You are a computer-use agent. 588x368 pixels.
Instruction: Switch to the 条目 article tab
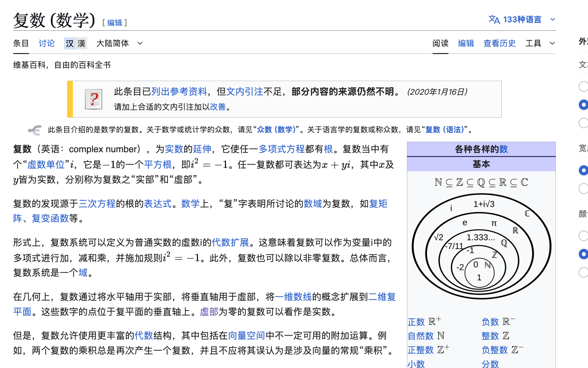tap(21, 43)
